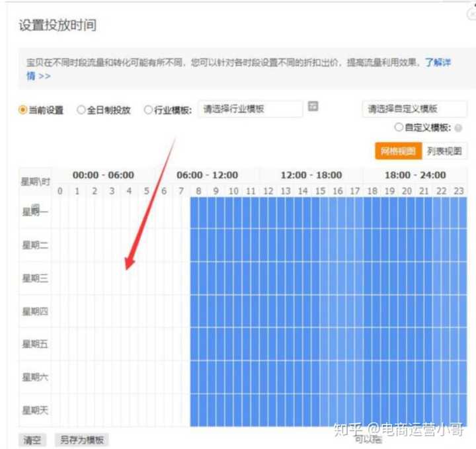
Task: Switch to 列表视图 list view tab
Action: pos(444,151)
